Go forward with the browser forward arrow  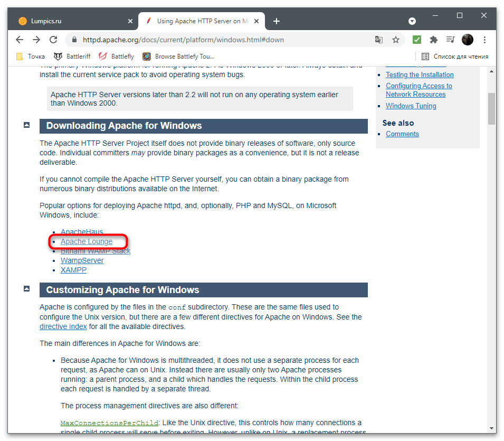36,40
